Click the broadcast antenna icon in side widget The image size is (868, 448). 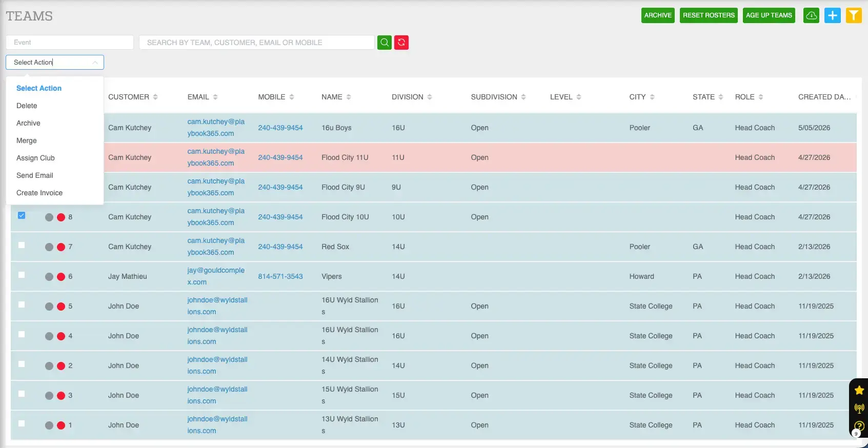[x=859, y=408]
